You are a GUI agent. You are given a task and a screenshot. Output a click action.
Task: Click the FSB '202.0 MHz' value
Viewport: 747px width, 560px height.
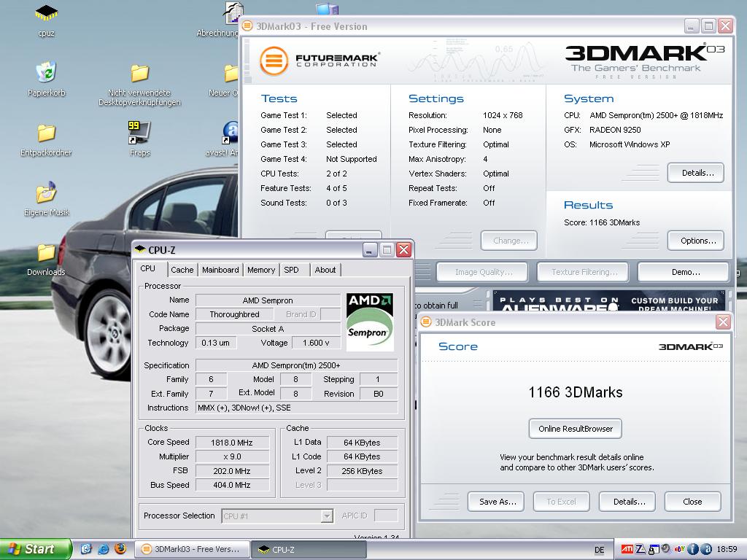(x=232, y=471)
